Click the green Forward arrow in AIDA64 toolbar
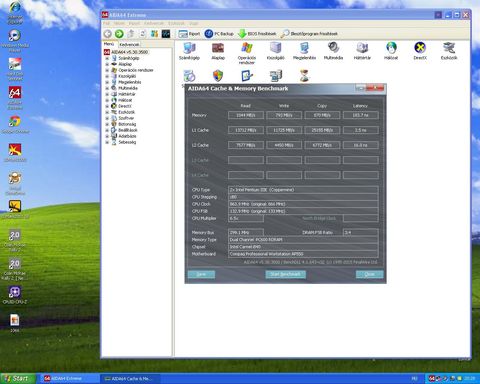This screenshot has height=384, width=480. pyautogui.click(x=119, y=34)
